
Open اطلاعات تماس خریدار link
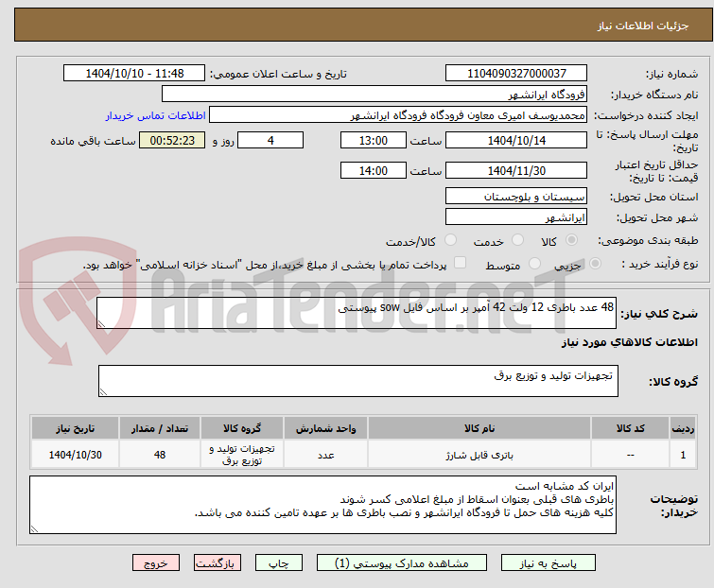pyautogui.click(x=156, y=115)
